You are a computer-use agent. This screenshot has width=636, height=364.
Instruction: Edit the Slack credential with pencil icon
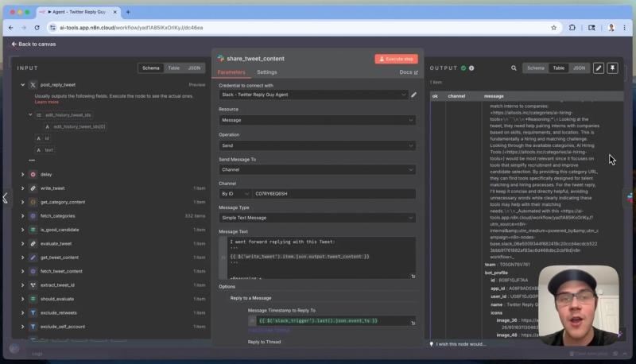tap(413, 95)
